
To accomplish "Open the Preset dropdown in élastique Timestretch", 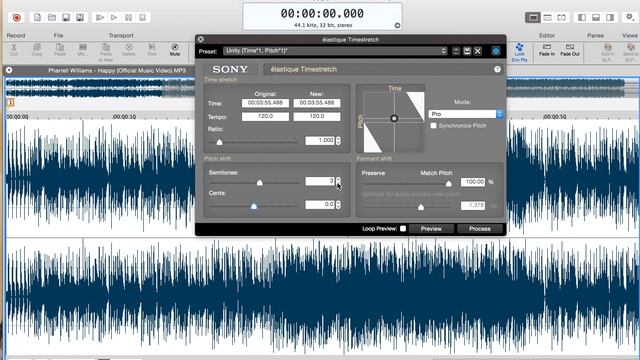I will point(335,51).
